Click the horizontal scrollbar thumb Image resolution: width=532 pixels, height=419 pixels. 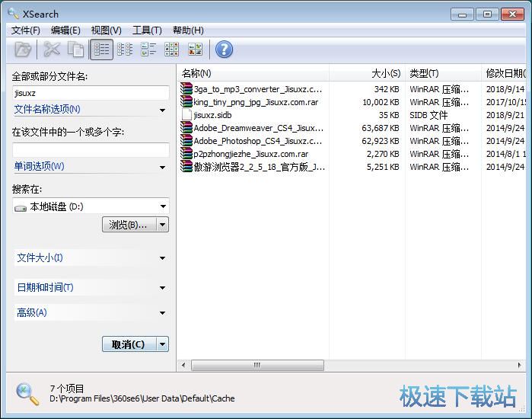coord(257,366)
